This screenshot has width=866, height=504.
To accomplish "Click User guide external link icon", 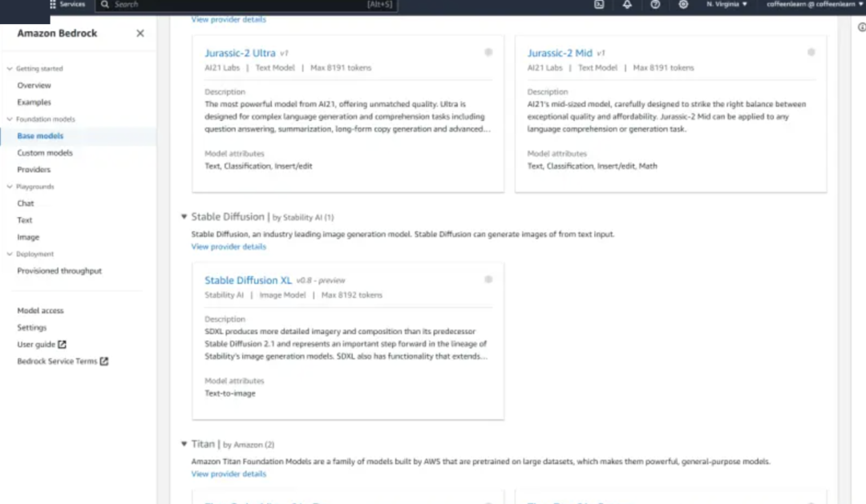I will click(x=62, y=345).
